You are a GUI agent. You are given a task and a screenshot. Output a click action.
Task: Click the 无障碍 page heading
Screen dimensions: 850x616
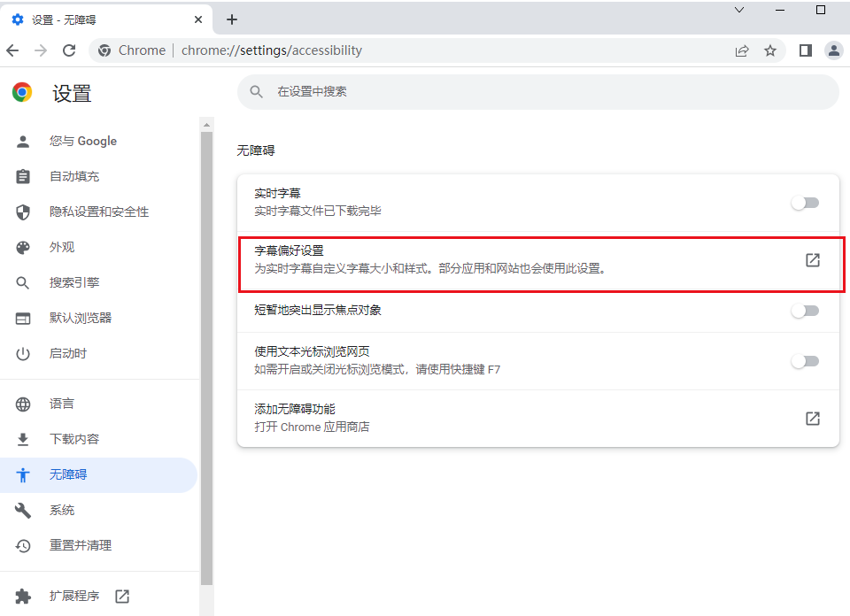pos(256,150)
